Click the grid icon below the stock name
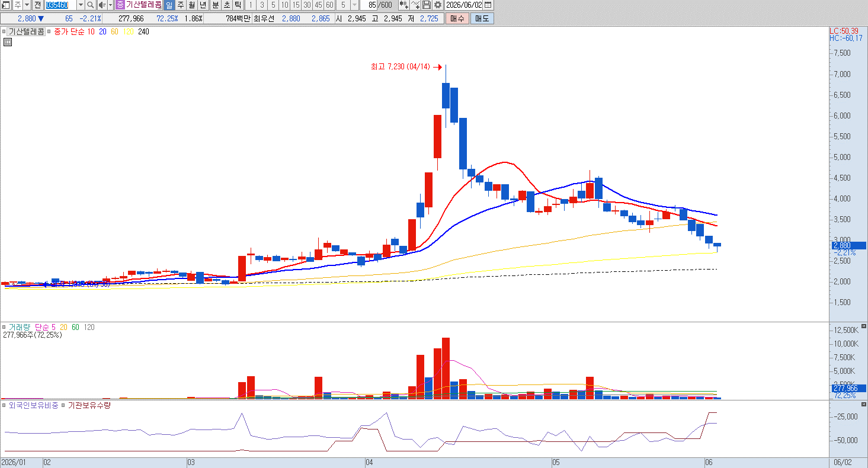 [8, 42]
